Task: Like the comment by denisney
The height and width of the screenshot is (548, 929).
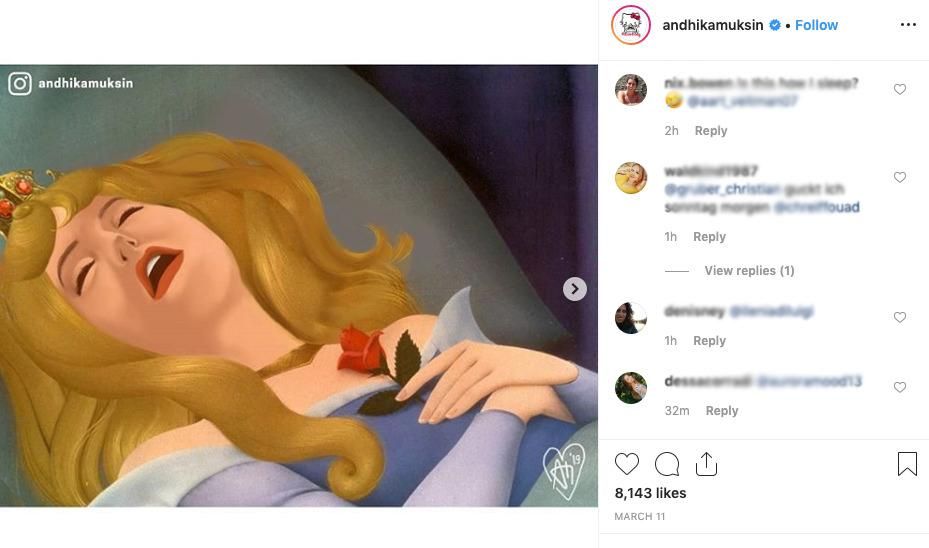Action: tap(900, 317)
